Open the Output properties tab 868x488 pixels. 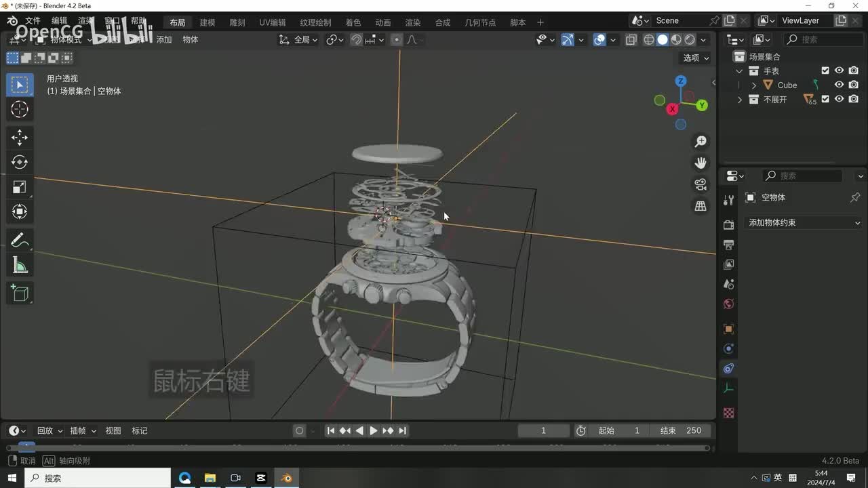click(729, 244)
